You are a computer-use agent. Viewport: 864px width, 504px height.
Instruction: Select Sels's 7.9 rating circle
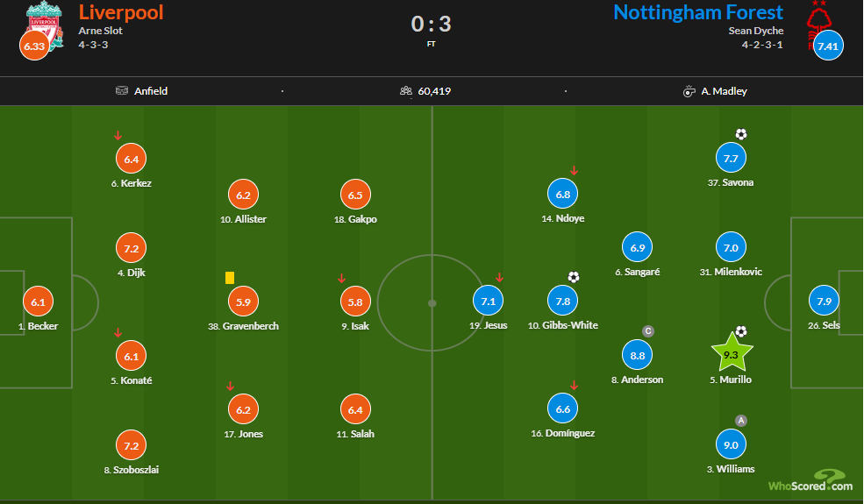824,301
